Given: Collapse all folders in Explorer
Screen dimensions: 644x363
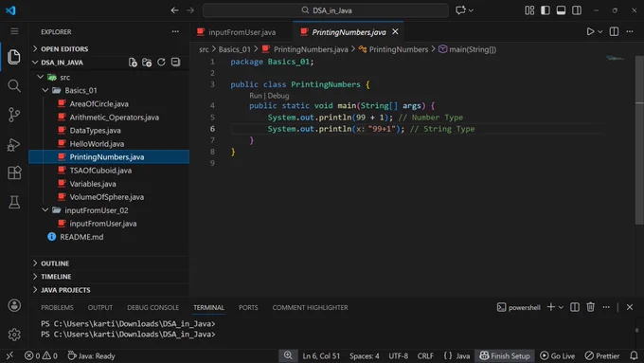Looking at the screenshot, I should (175, 62).
